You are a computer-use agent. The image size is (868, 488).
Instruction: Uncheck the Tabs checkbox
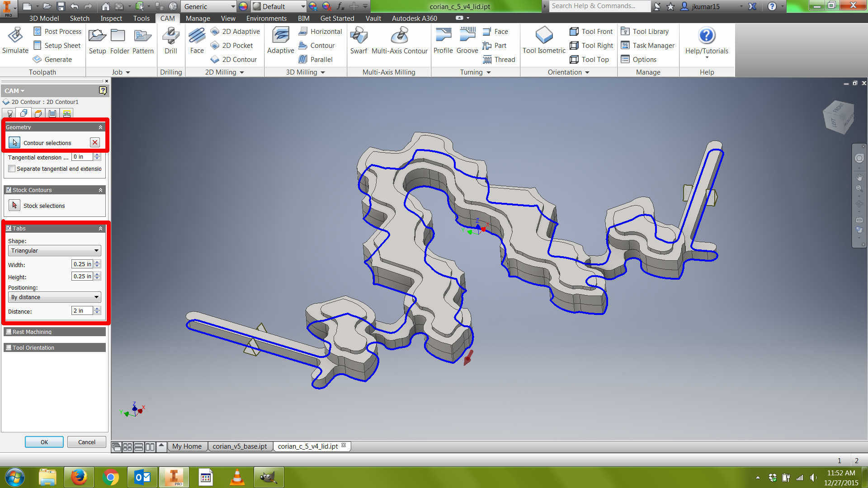click(x=9, y=228)
